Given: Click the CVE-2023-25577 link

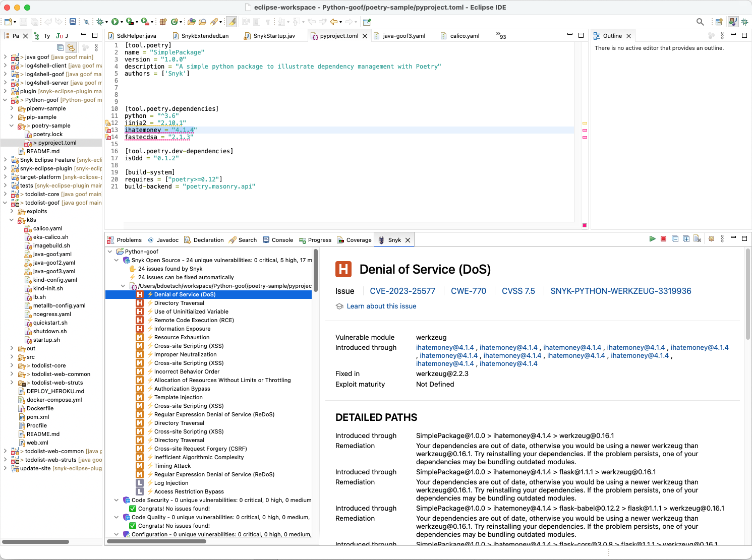Looking at the screenshot, I should 402,291.
